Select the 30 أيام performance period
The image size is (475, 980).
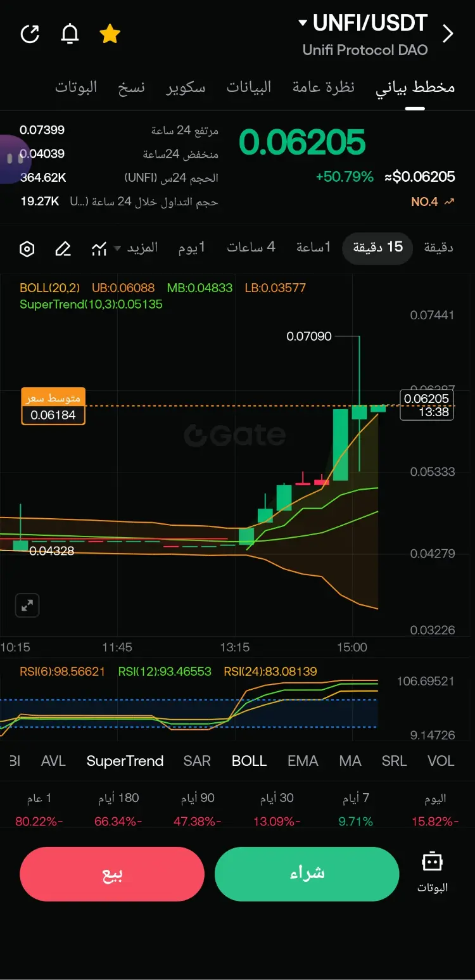coord(277,810)
